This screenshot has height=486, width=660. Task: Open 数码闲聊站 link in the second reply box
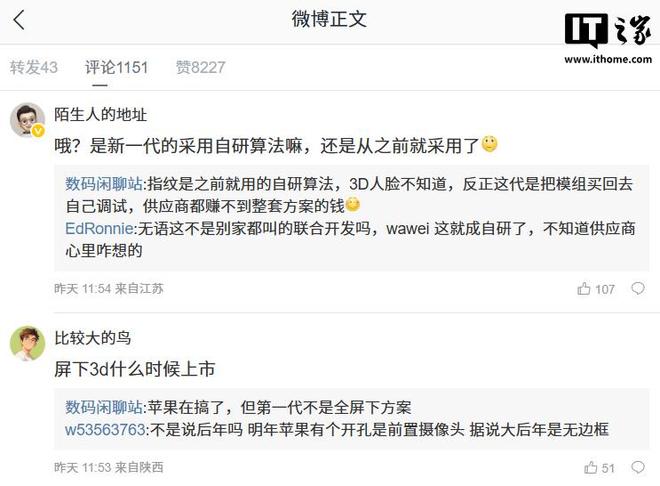(x=104, y=407)
